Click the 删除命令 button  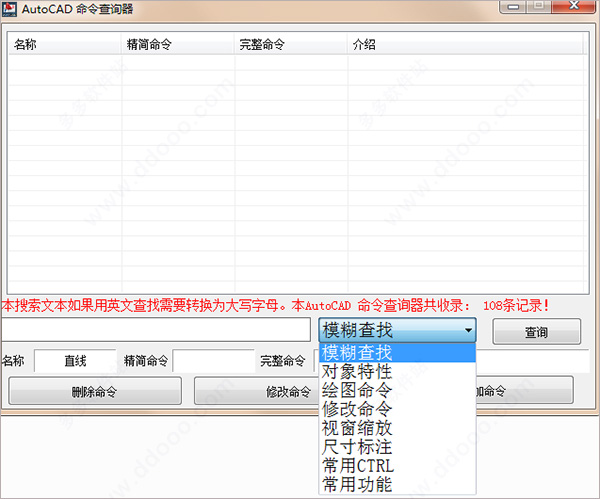pos(95,391)
